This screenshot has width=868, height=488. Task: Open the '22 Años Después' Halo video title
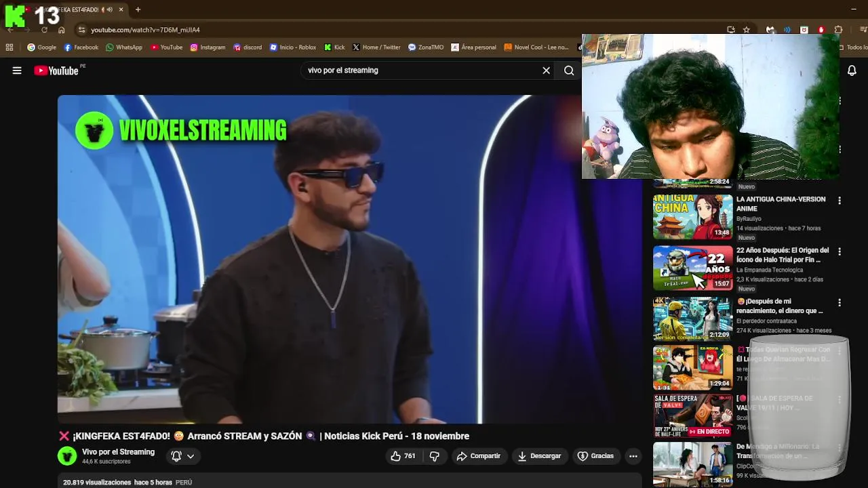[783, 255]
